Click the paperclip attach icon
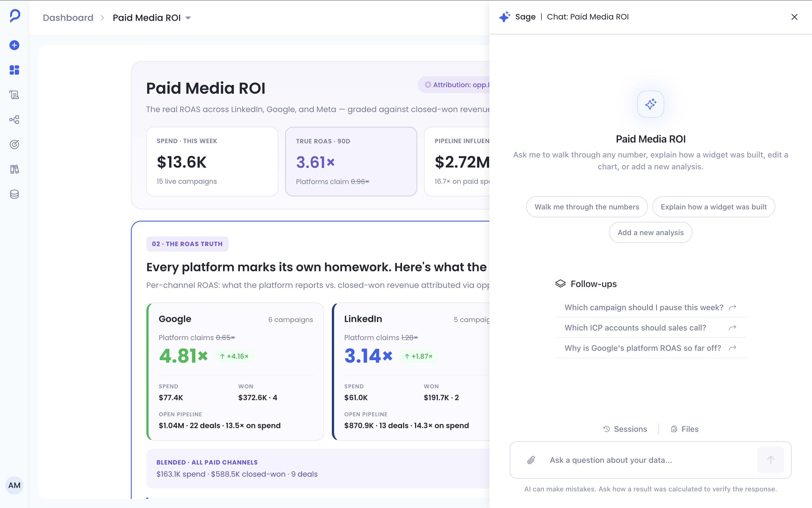Viewport: 812px width, 508px height. [531, 460]
